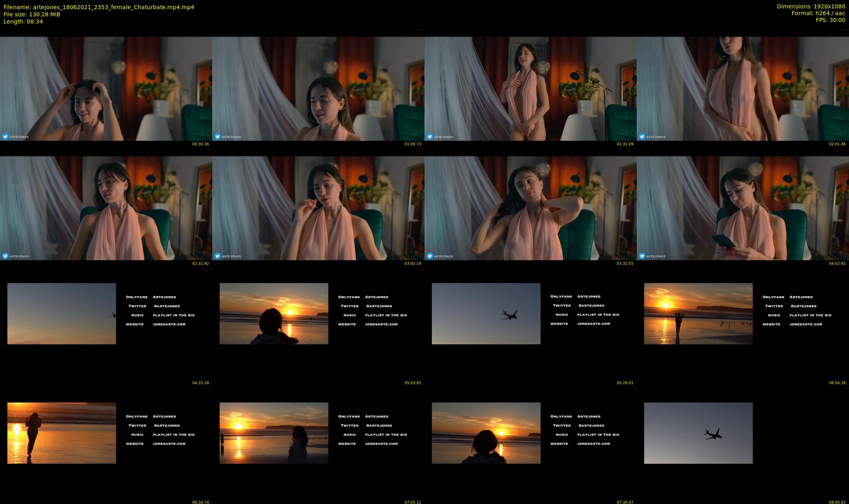The height and width of the screenshot is (504, 849).
Task: Click @artejones Twitter text in 05:03.65 frame
Action: click(379, 306)
